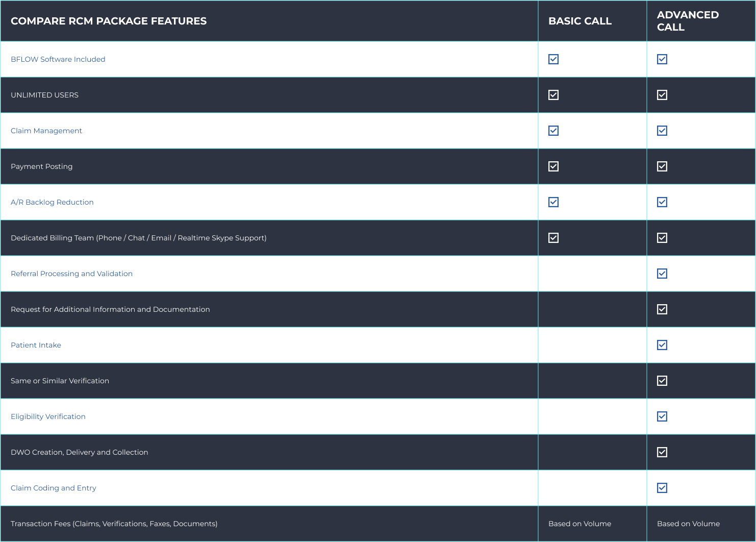Click Advanced Call checkmark for Eligibility Verification
756x542 pixels.
point(662,416)
